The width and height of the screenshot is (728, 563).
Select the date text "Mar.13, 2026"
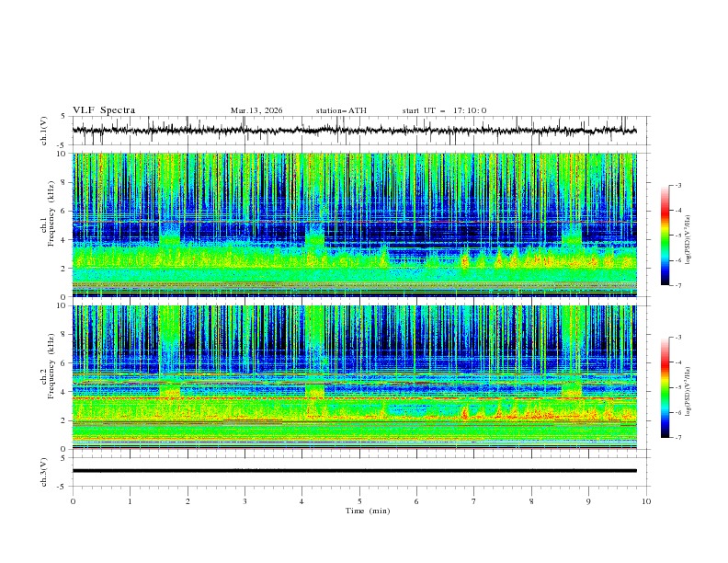(256, 110)
